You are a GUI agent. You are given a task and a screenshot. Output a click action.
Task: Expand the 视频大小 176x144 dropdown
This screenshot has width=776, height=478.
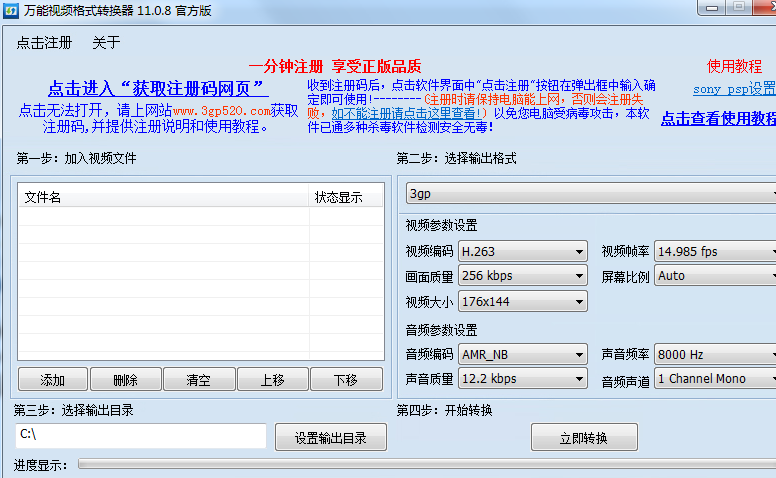(523, 301)
